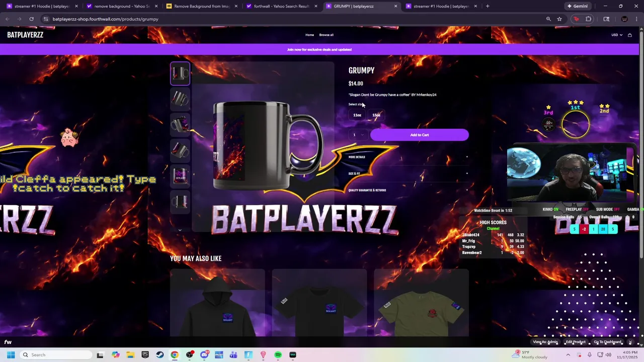
Task: Select the fifth mug thumbnail
Action: (x=180, y=175)
